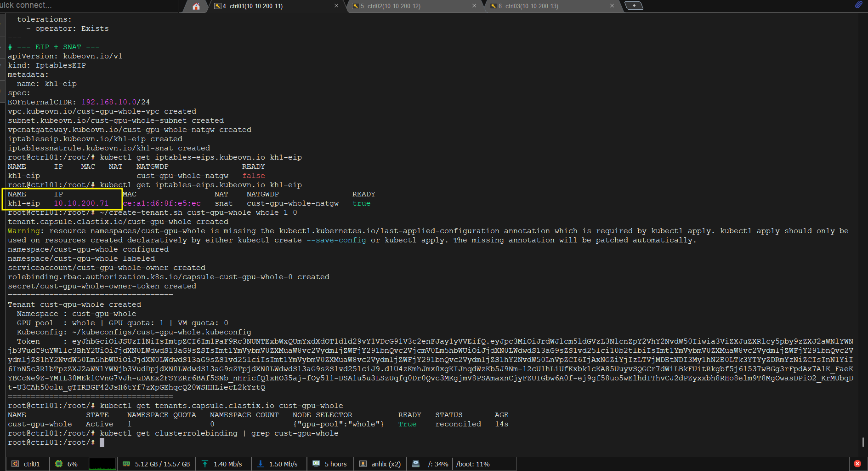Click the terminal cursor at last prompt

click(102, 442)
